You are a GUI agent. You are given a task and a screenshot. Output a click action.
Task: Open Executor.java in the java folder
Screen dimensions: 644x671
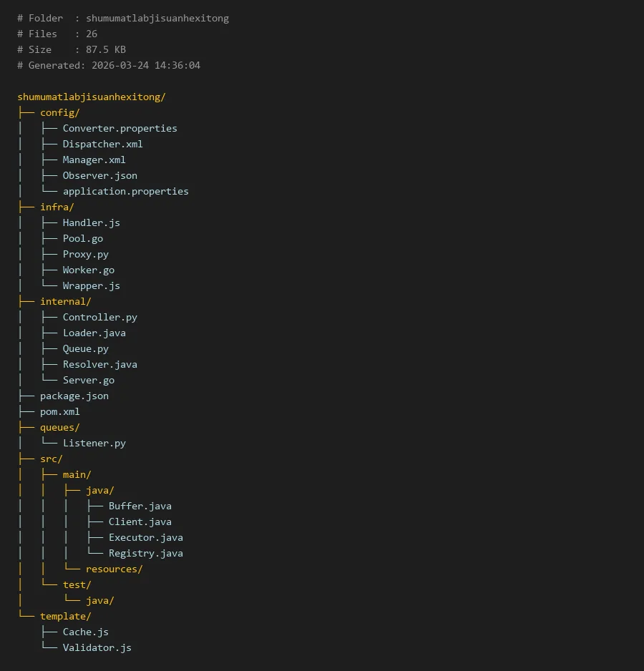(x=145, y=537)
